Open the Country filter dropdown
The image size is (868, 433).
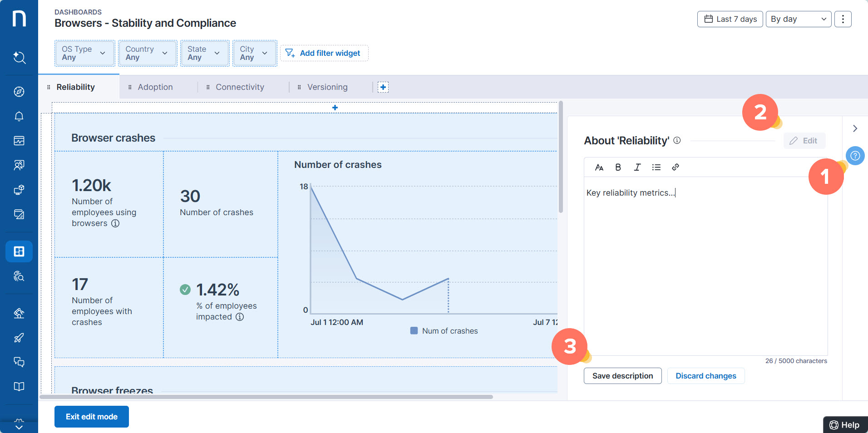tap(148, 53)
